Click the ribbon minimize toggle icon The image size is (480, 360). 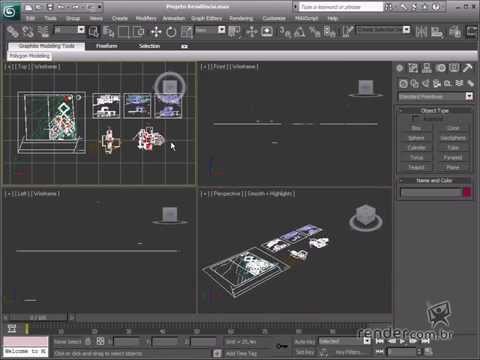click(184, 46)
